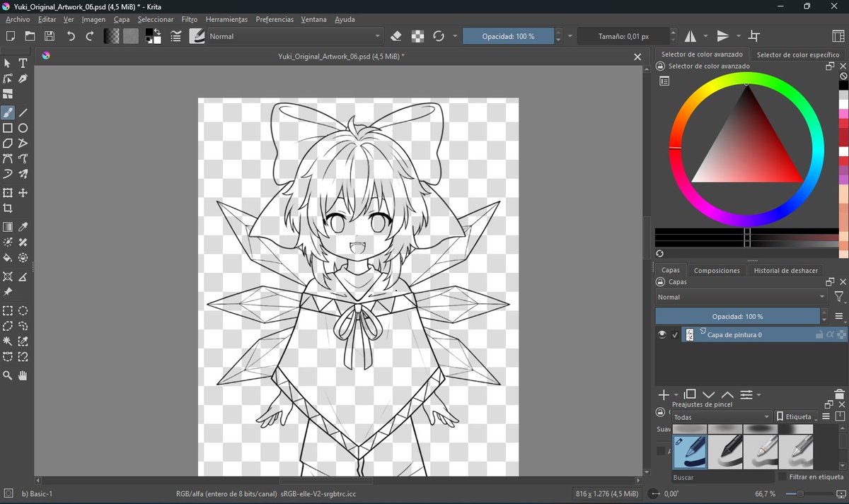This screenshot has width=849, height=504.
Task: Select the Transform tool
Action: pos(8,193)
